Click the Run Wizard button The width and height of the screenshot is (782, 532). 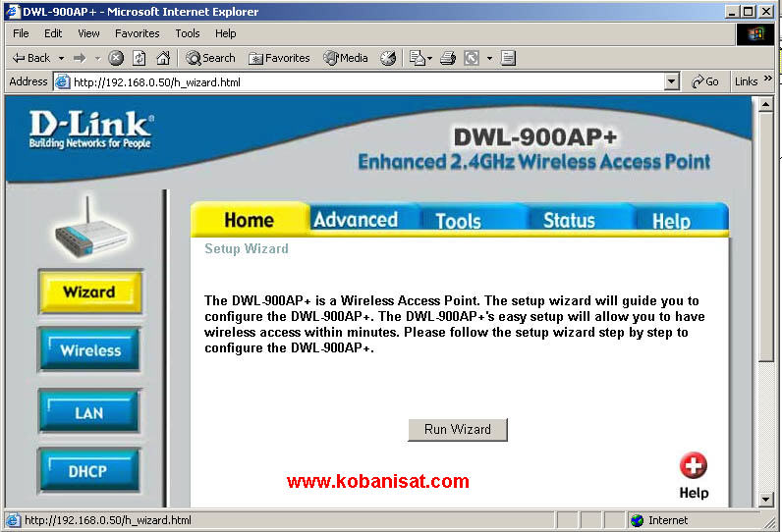coord(458,429)
